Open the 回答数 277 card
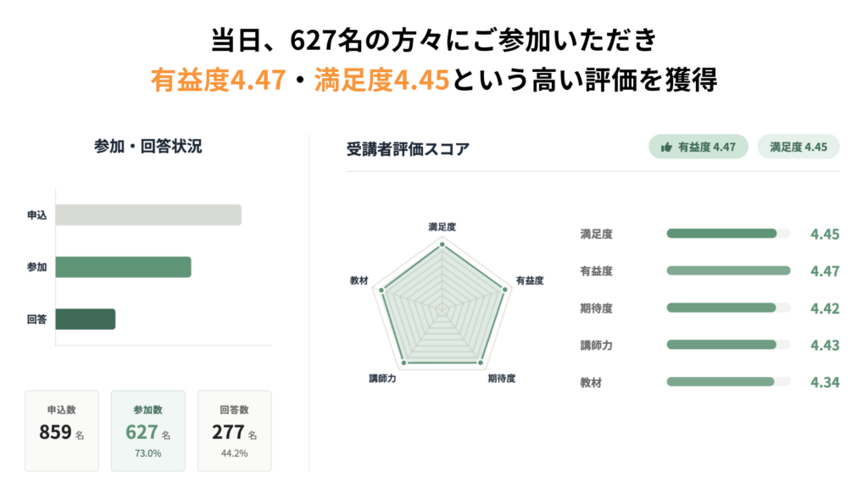This screenshot has width=868, height=488. [234, 430]
